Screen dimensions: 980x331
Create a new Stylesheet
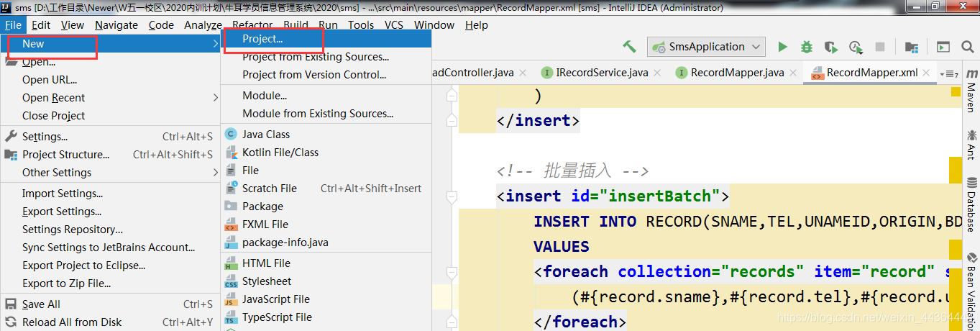[x=326, y=281]
